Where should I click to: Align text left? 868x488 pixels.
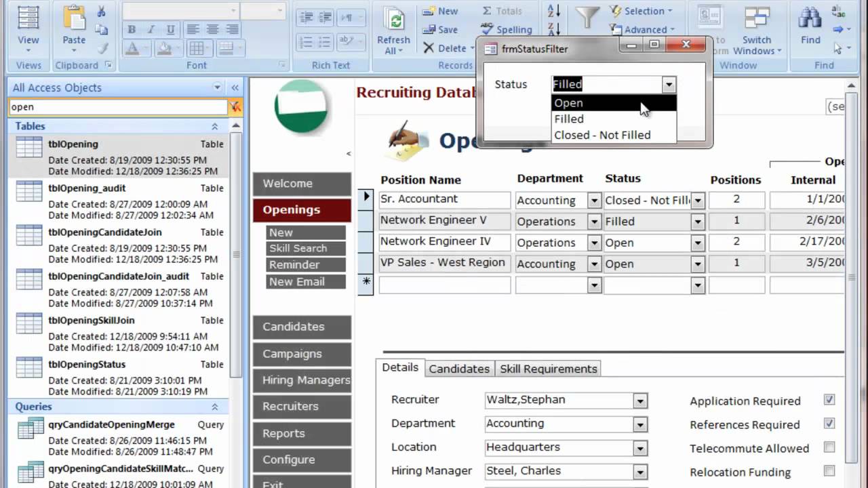pos(193,29)
